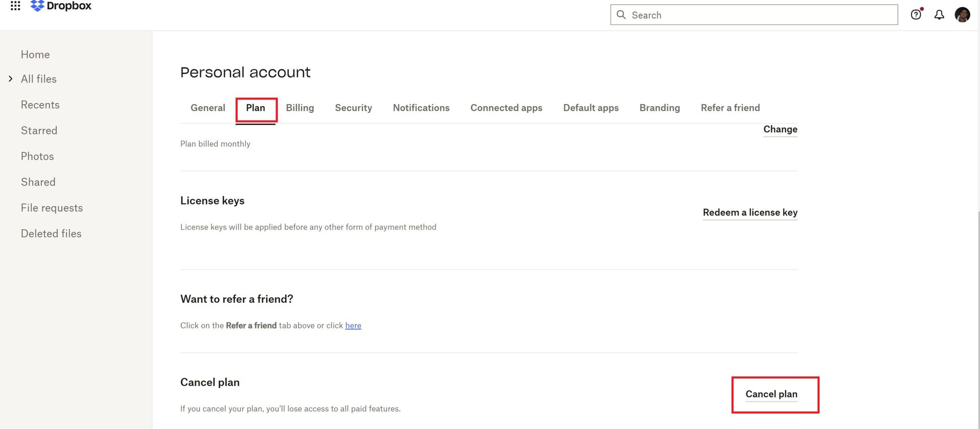980x429 pixels.
Task: Click the search magnifier icon
Action: (x=621, y=15)
